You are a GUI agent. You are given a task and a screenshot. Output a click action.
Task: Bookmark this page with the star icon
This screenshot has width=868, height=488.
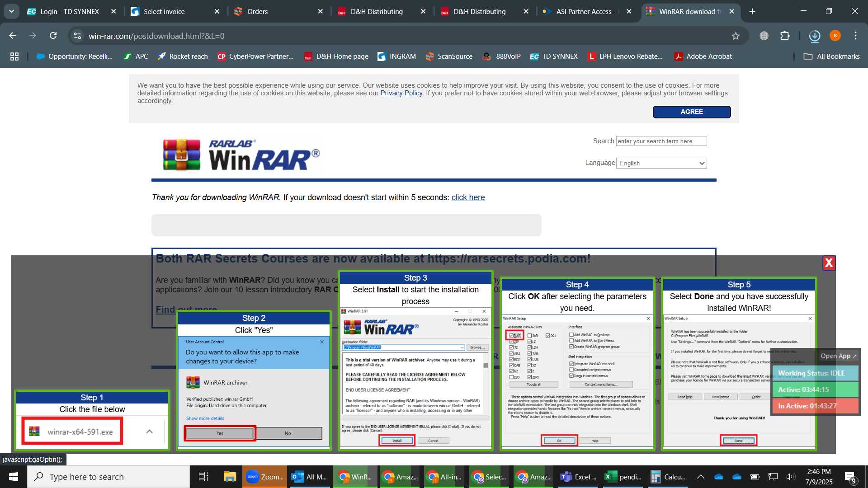[x=736, y=36]
